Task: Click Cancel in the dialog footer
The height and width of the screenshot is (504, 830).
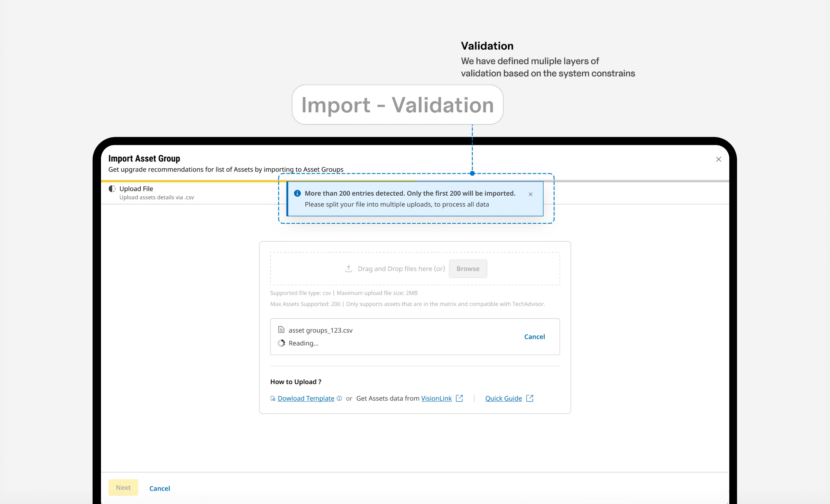Action: tap(159, 488)
